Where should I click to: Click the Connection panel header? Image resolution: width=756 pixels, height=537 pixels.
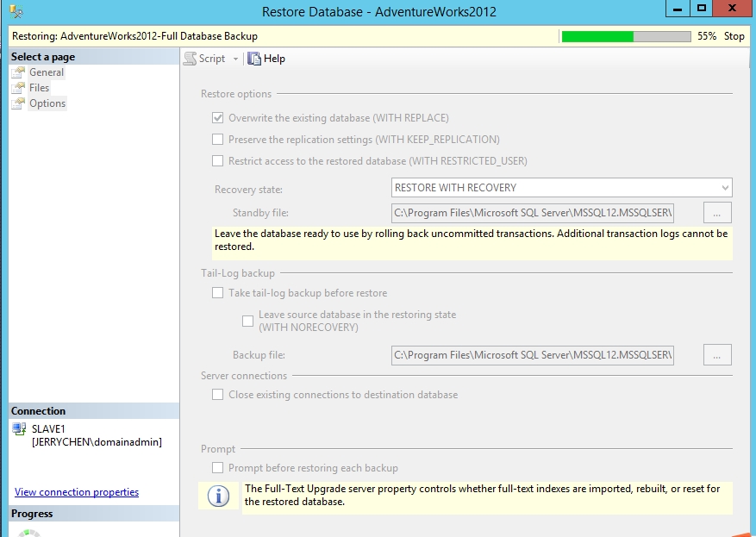94,411
